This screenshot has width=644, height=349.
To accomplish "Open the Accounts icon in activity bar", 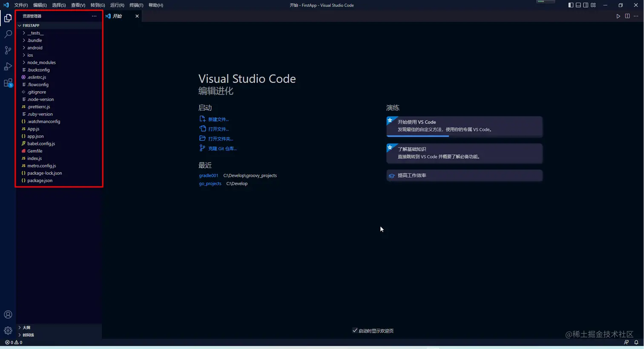I will 8,314.
